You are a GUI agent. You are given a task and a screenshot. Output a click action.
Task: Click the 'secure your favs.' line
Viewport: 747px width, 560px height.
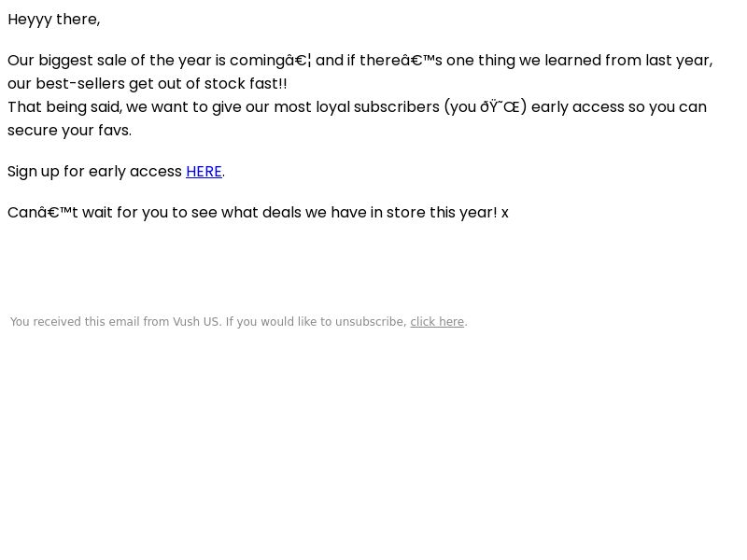(69, 130)
